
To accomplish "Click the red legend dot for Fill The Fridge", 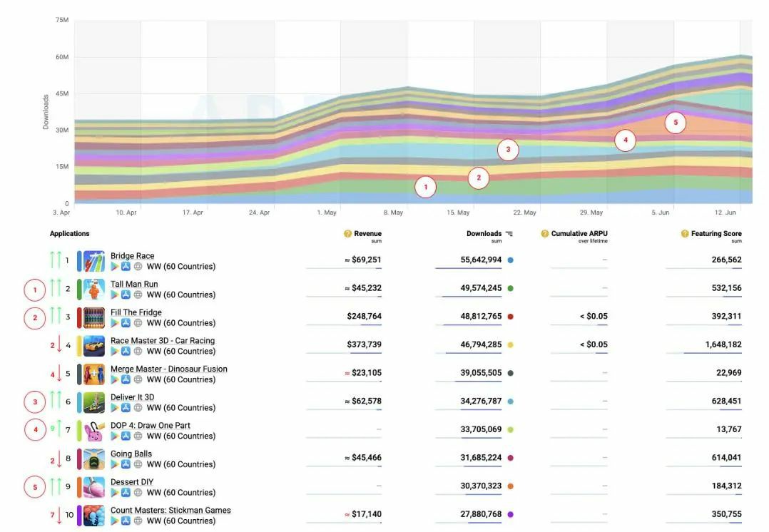I will [511, 317].
